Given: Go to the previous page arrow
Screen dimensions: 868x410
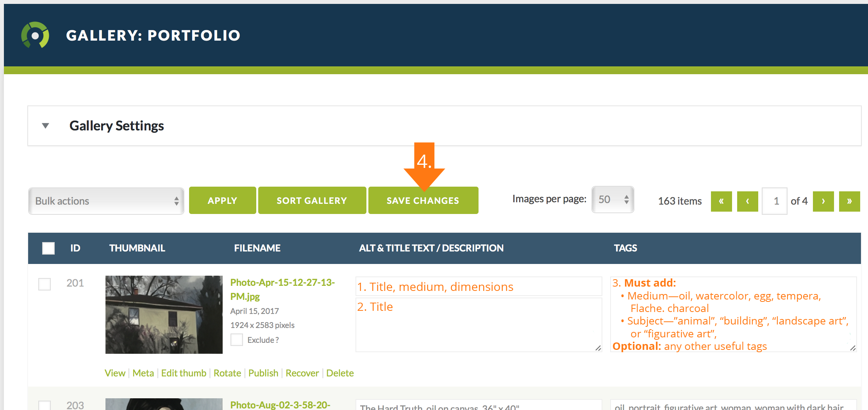Looking at the screenshot, I should [747, 201].
